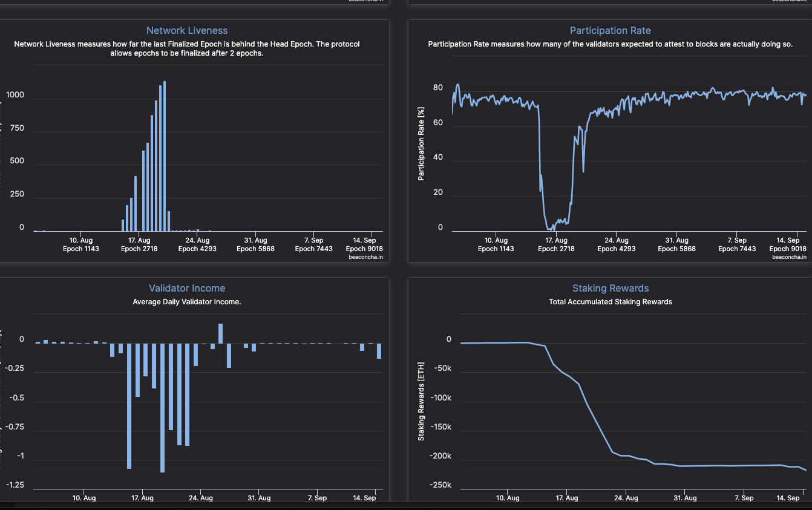This screenshot has height=510, width=812.
Task: Click the Validator Income chart title
Action: click(187, 288)
